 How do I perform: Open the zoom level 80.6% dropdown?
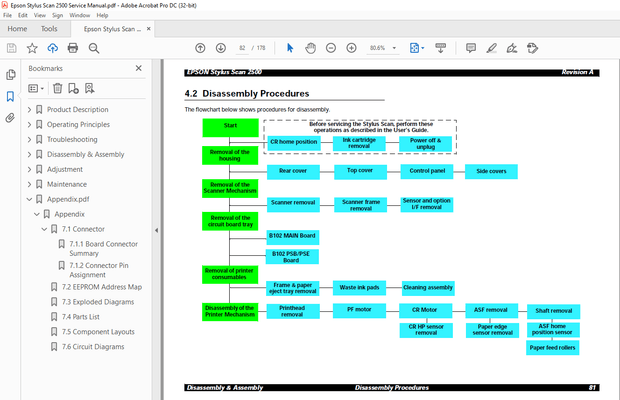383,48
